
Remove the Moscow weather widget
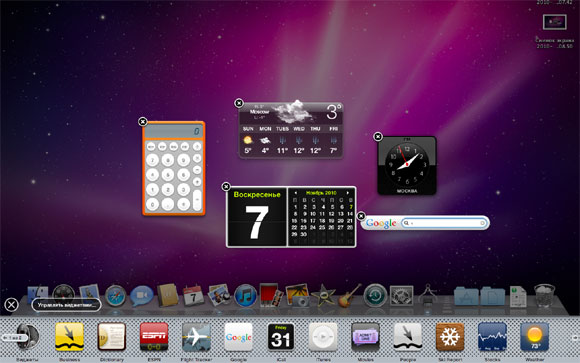point(239,103)
